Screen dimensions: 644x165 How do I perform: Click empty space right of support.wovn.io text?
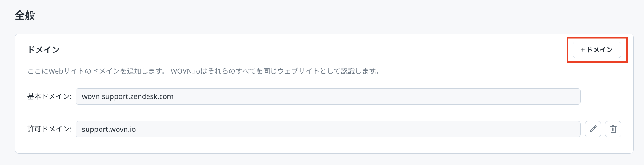[348, 129]
